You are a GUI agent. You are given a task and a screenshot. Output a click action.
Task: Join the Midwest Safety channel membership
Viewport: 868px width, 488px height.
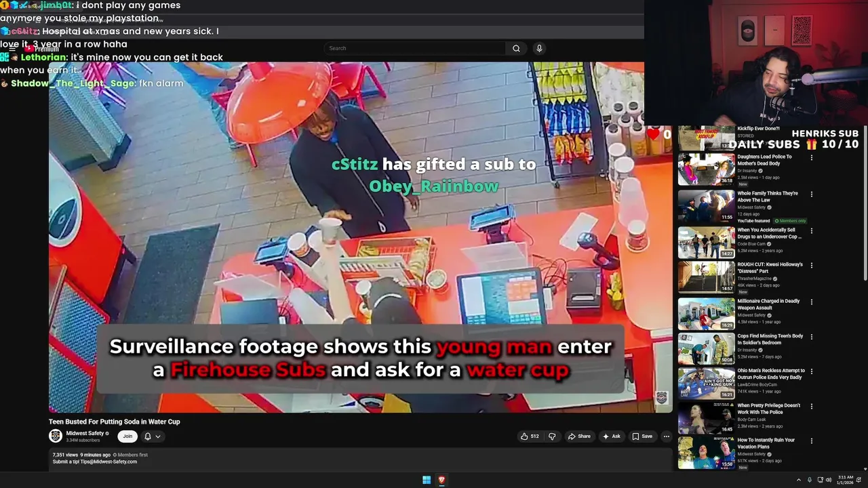[127, 436]
